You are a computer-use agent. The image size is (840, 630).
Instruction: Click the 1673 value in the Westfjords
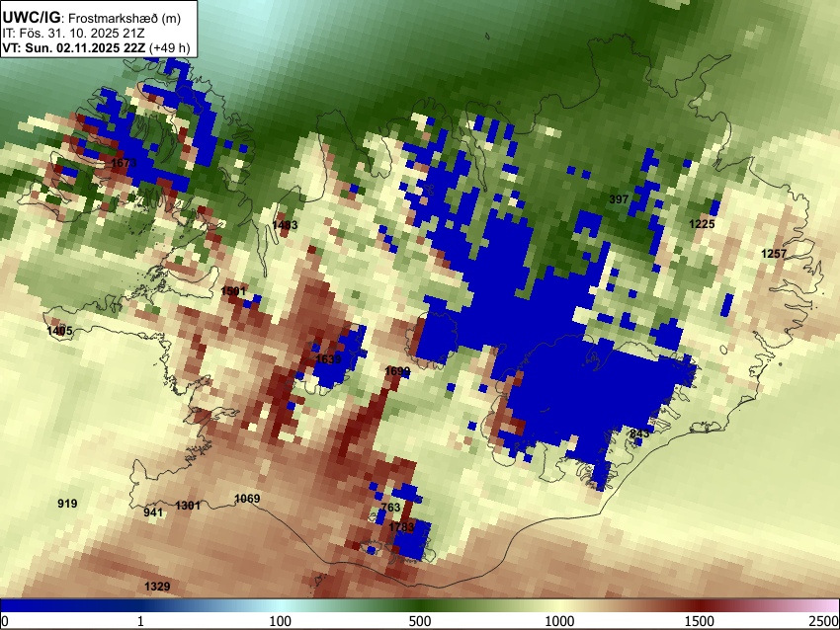click(124, 163)
